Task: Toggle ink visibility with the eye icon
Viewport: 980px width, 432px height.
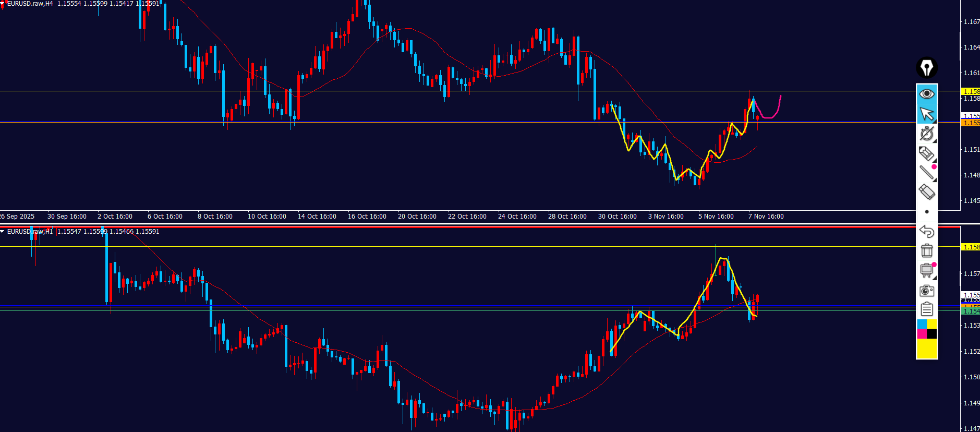Action: click(x=926, y=94)
